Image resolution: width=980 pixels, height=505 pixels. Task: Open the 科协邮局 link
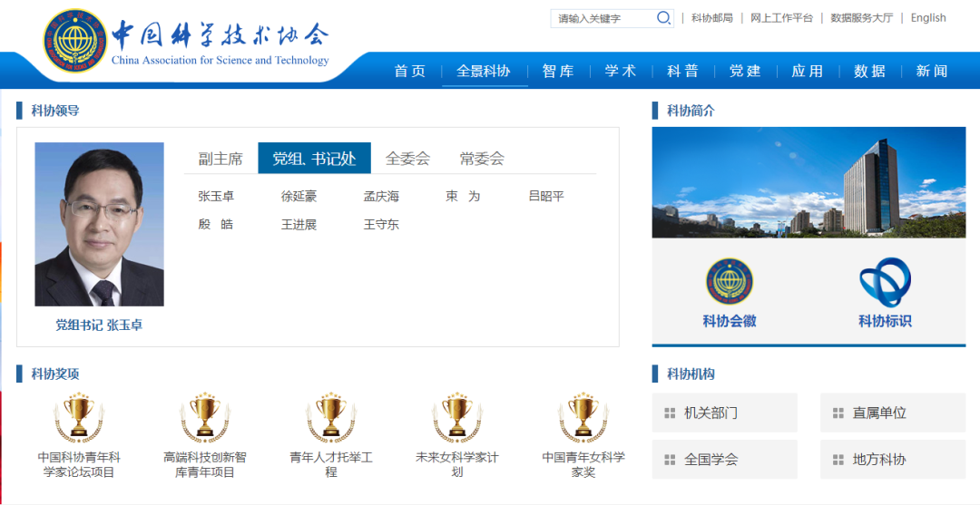pos(712,18)
